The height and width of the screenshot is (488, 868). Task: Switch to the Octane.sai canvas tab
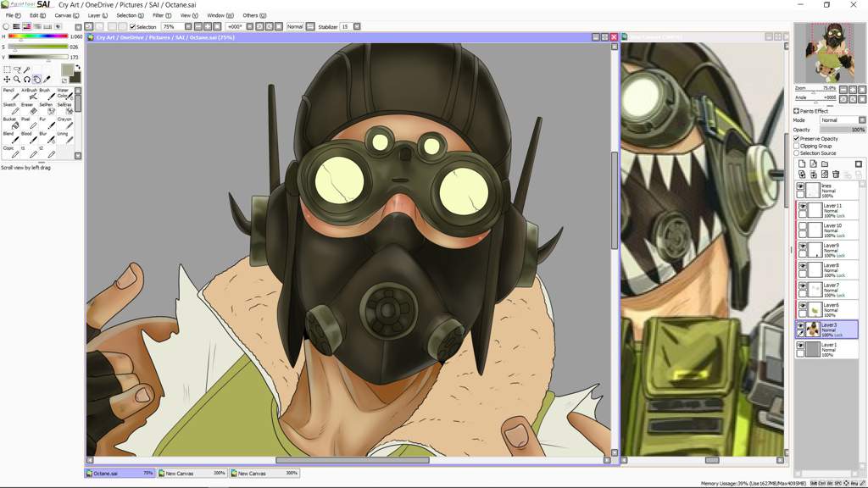pyautogui.click(x=119, y=473)
